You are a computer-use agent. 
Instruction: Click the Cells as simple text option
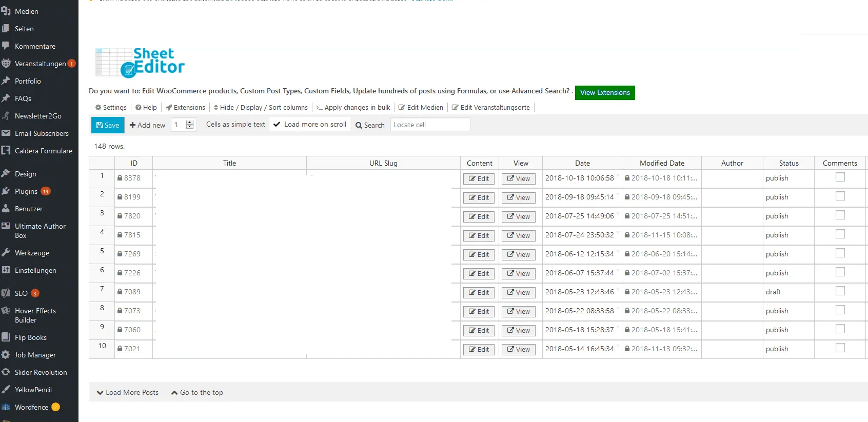pos(235,124)
